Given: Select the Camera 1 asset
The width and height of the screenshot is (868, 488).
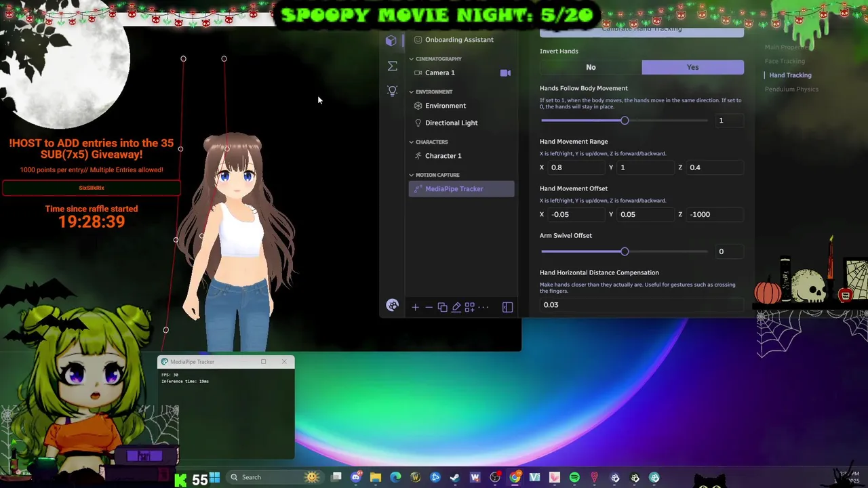Looking at the screenshot, I should (461, 73).
